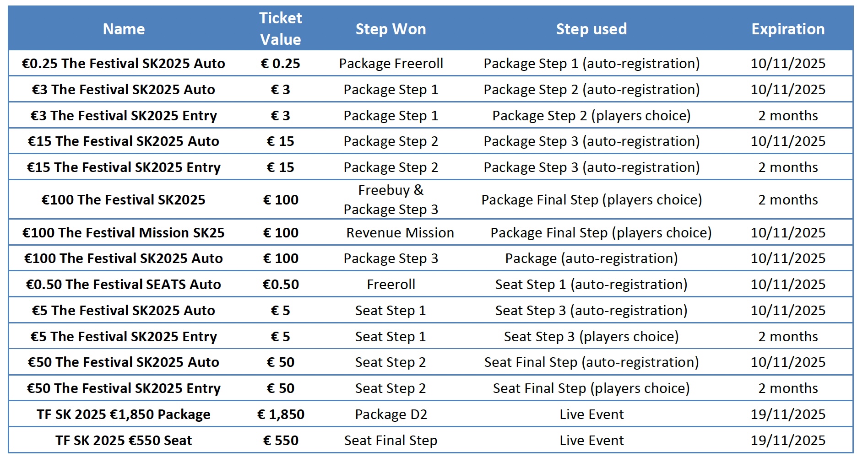Click the € 1,850 ticket value cell

(280, 414)
